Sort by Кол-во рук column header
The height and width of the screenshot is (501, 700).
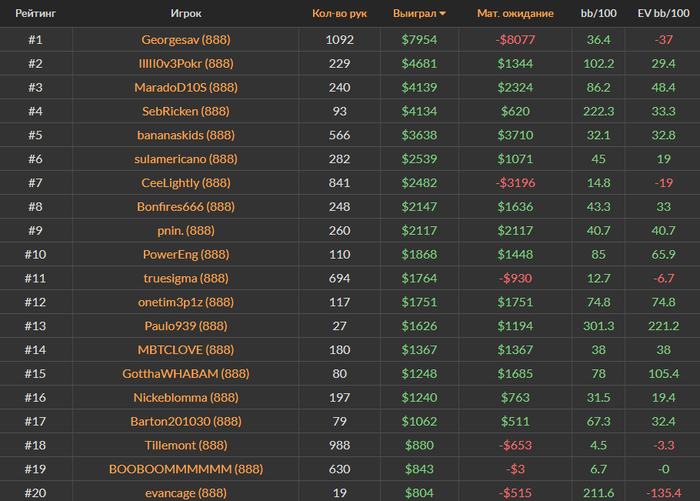[x=339, y=13]
